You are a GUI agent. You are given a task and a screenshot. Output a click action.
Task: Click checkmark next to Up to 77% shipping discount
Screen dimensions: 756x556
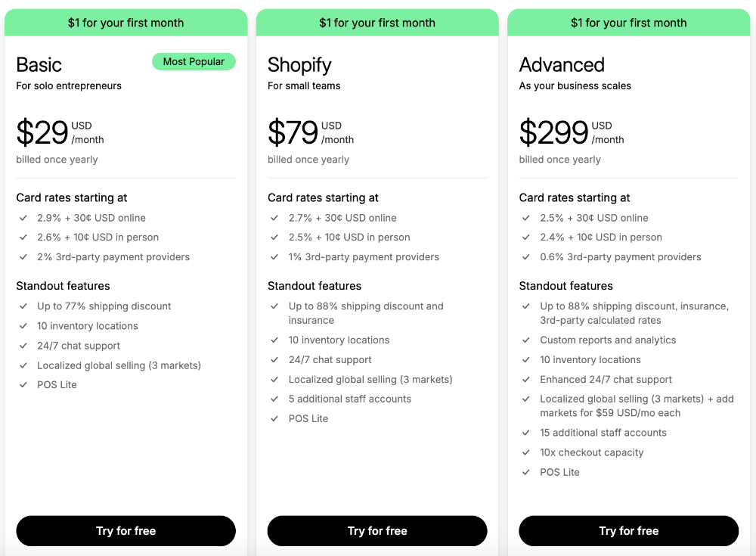coord(23,306)
